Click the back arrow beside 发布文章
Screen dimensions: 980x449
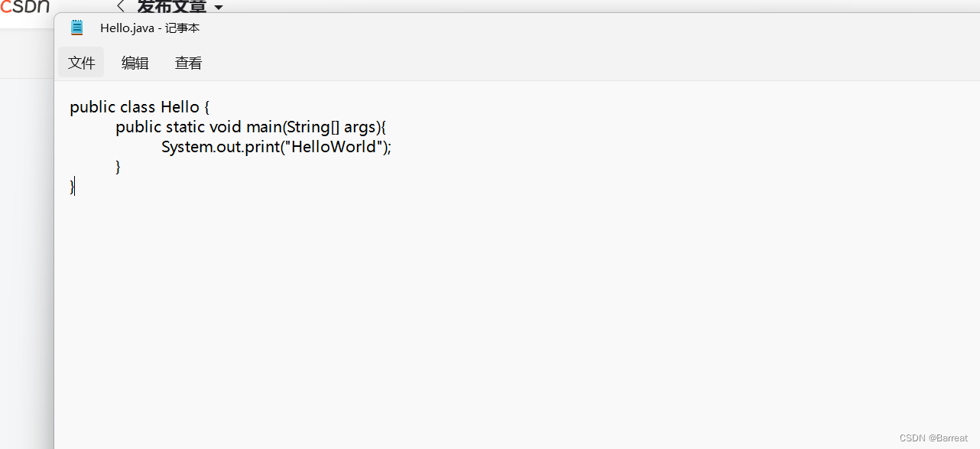pos(120,6)
